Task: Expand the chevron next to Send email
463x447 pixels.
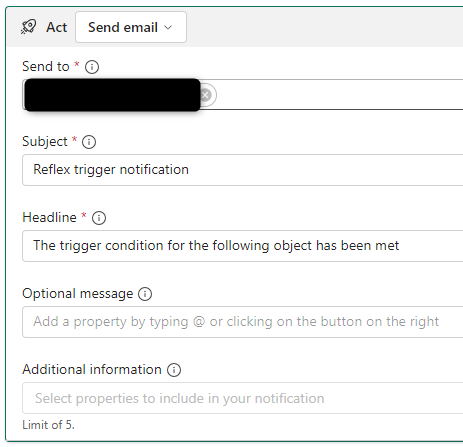Action: tap(168, 27)
